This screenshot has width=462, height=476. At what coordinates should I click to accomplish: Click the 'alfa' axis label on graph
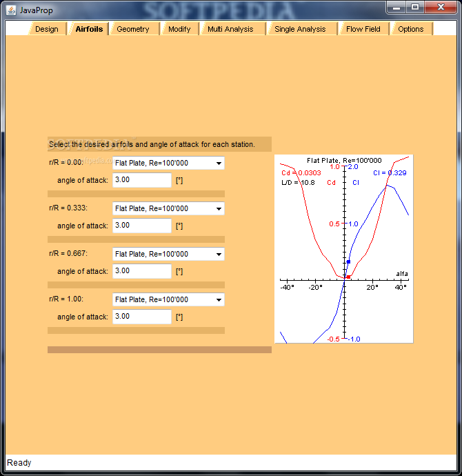pyautogui.click(x=402, y=274)
